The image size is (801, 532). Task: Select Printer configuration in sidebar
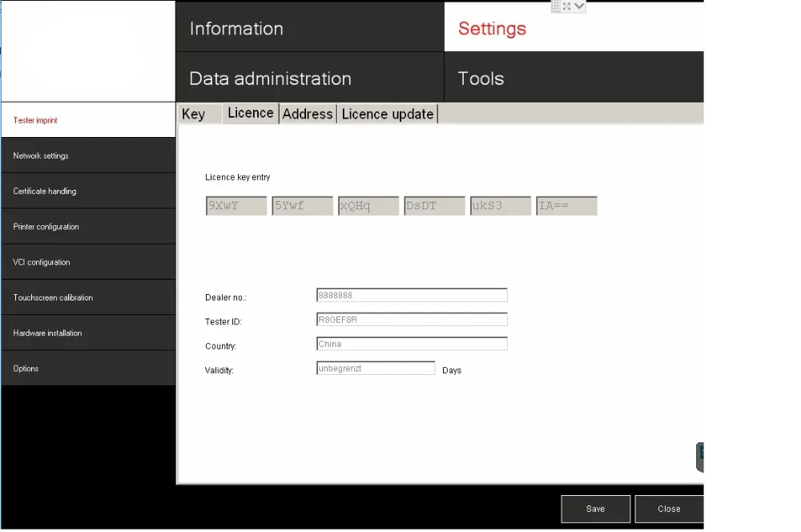click(88, 227)
